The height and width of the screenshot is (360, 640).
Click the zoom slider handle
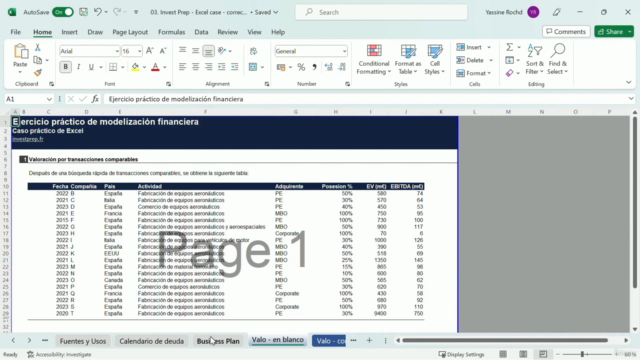pos(582,354)
